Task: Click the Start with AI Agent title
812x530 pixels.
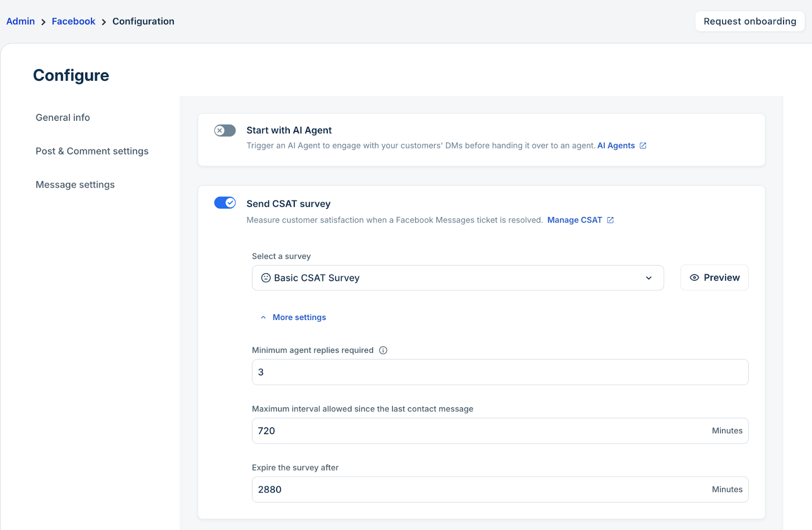Action: point(289,130)
